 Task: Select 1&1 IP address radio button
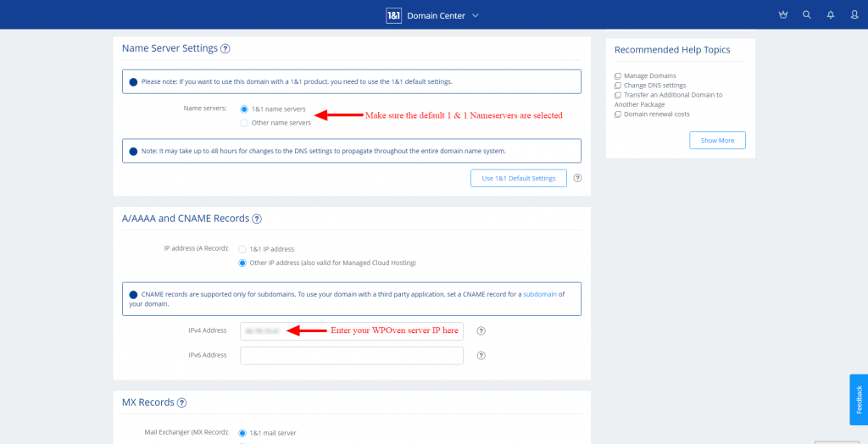pos(242,249)
